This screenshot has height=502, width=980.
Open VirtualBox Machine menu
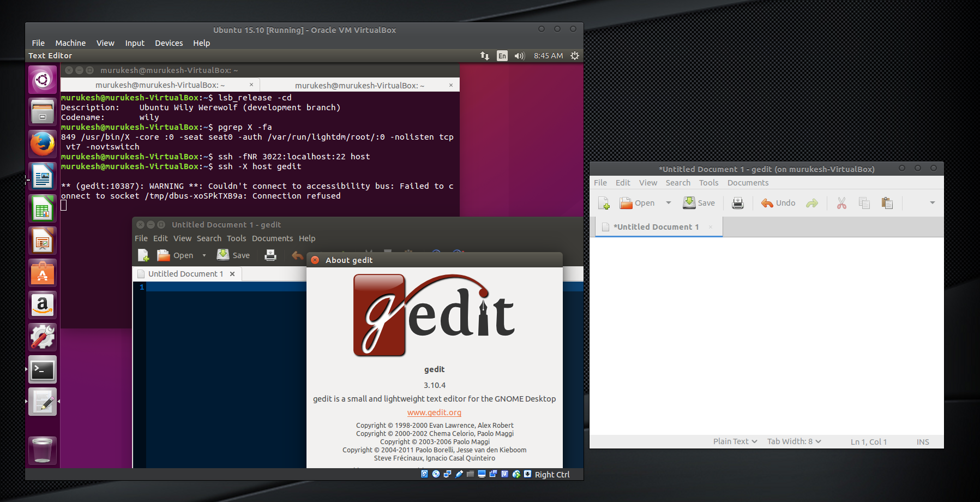pyautogui.click(x=70, y=43)
